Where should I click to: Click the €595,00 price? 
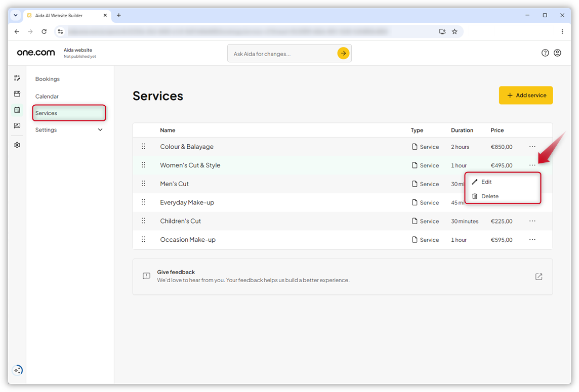[502, 240]
